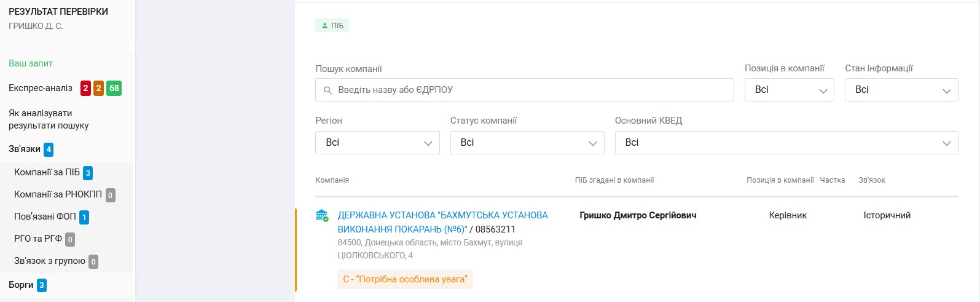
Task: Click the Ваш запит link
Action: pos(31,63)
